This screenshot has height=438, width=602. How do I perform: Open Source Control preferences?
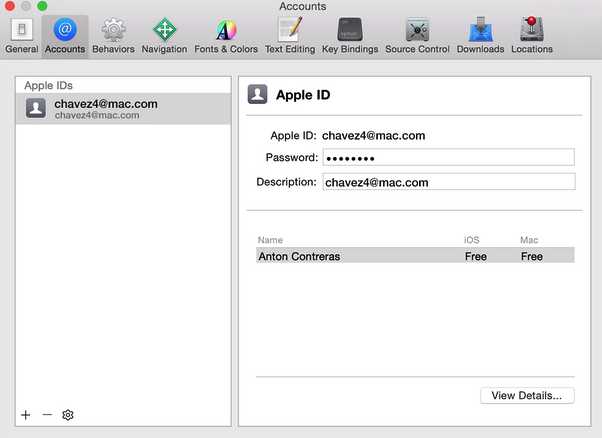pyautogui.click(x=417, y=36)
